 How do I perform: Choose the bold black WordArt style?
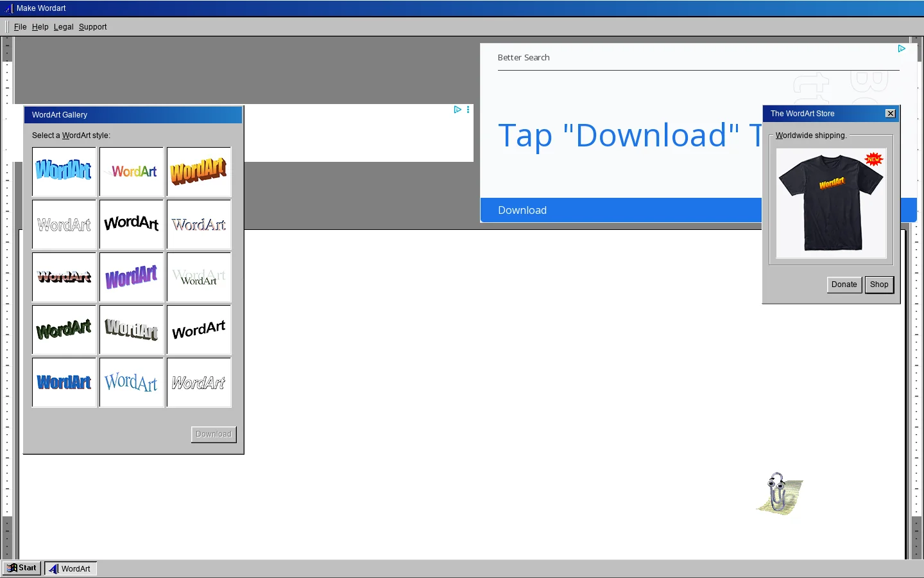click(x=132, y=224)
